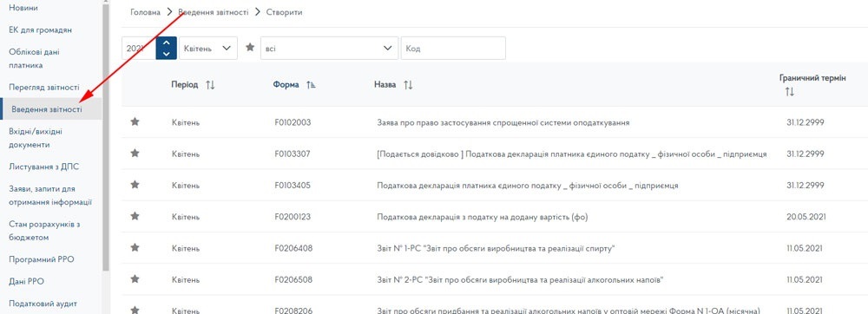Toggle favorite star for form F0206408
The height and width of the screenshot is (314, 868).
(135, 248)
